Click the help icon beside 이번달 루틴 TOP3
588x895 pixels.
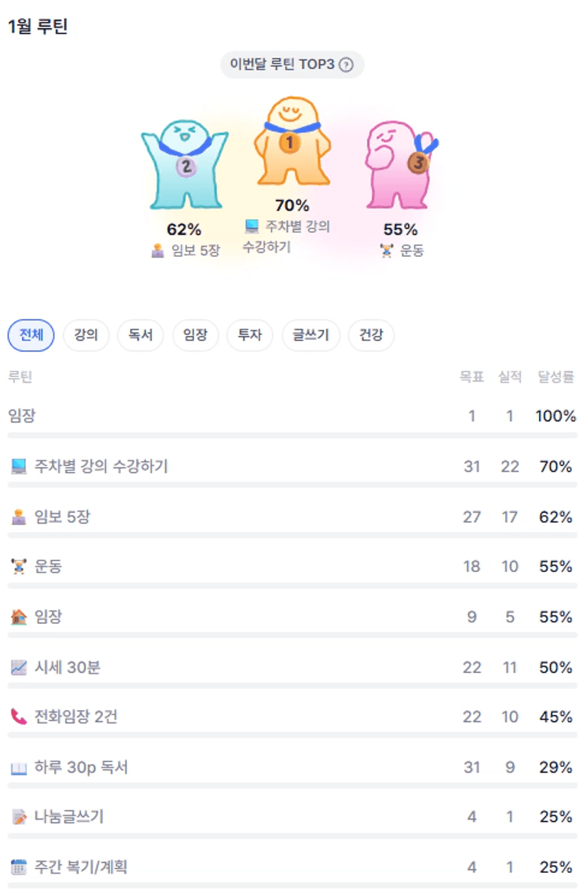pos(346,65)
